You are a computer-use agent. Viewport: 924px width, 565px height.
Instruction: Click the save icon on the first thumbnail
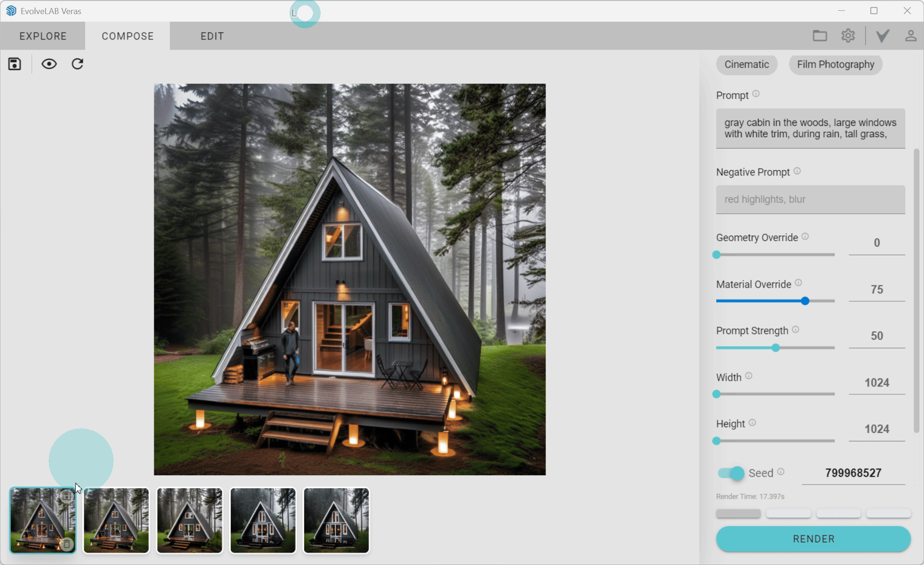67,495
